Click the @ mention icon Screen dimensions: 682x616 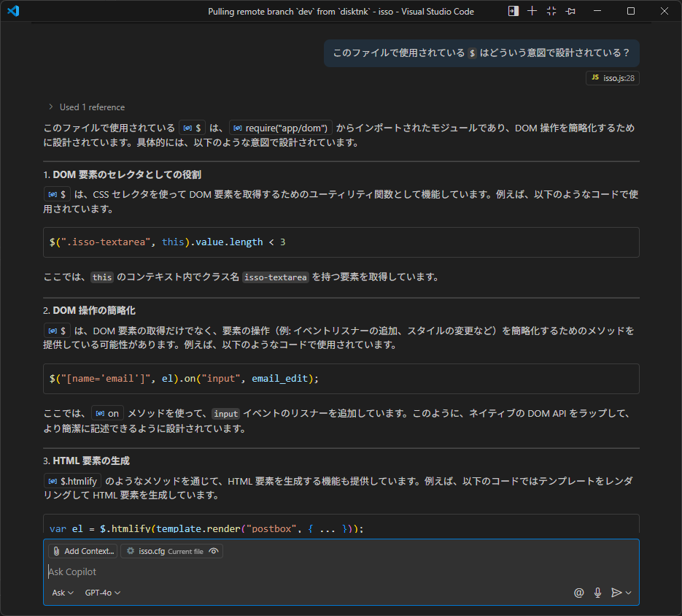click(578, 593)
